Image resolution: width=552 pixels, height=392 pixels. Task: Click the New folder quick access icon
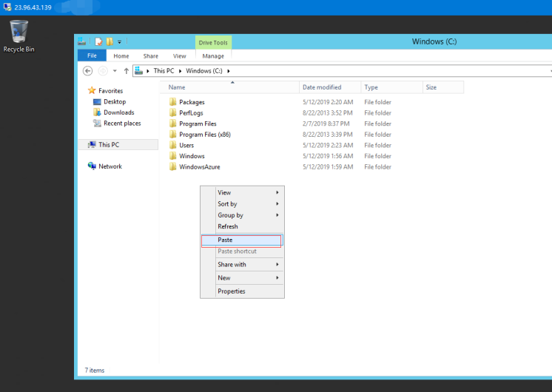pos(109,42)
